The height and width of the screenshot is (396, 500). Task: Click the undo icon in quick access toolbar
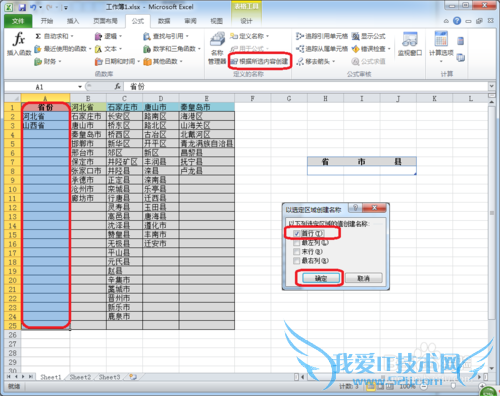point(33,7)
